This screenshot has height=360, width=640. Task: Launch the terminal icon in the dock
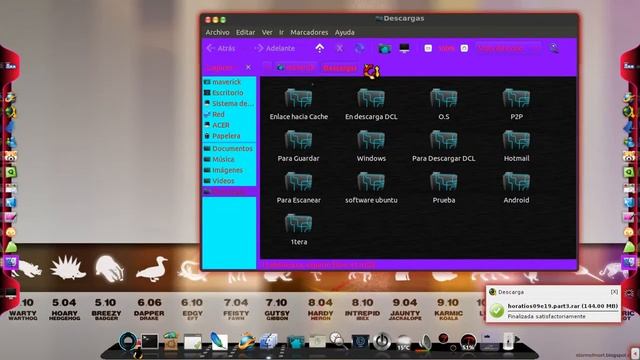(149, 341)
